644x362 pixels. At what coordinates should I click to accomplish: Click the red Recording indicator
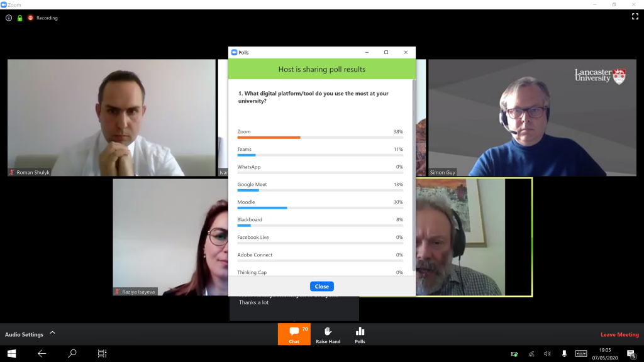(43, 18)
